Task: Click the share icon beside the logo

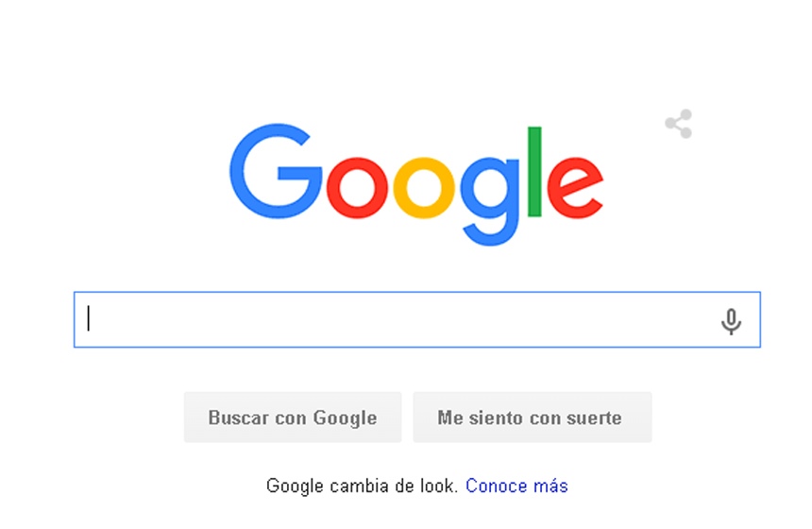Action: [x=679, y=124]
